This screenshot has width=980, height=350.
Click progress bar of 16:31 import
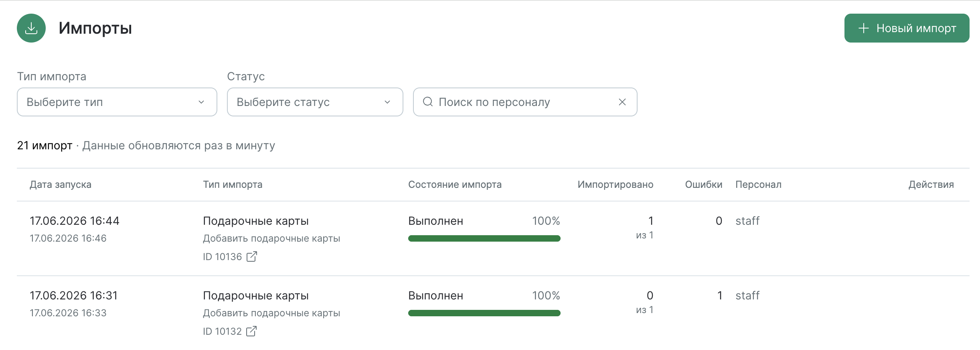(x=484, y=313)
